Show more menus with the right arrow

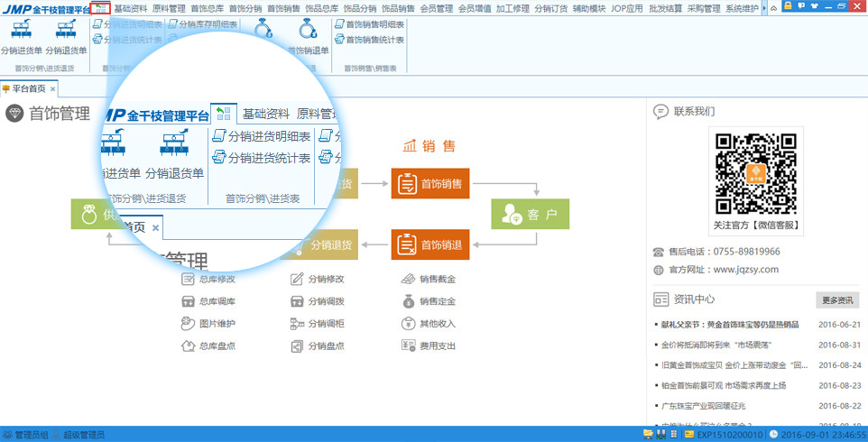(764, 8)
